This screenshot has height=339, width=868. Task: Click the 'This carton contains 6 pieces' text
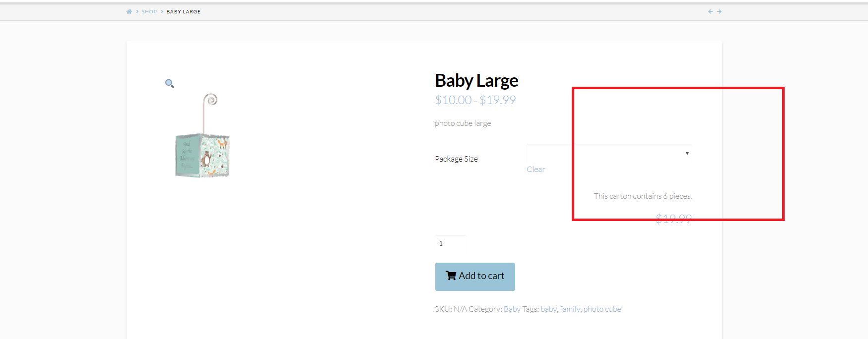(642, 196)
